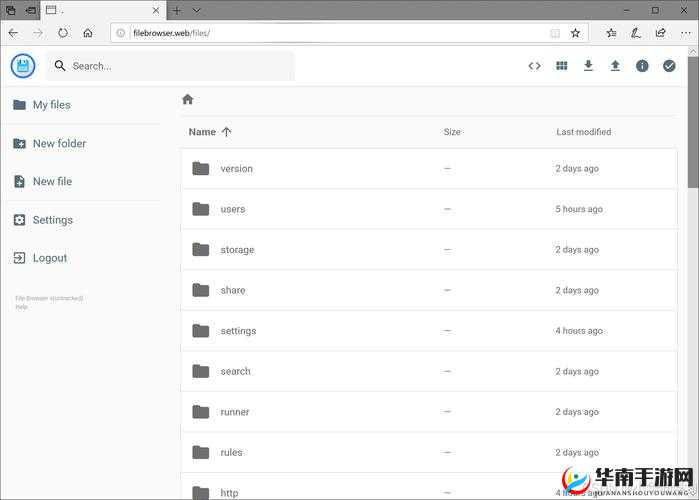Sort by Name column arrow
Screen dimensions: 699x500
click(226, 132)
